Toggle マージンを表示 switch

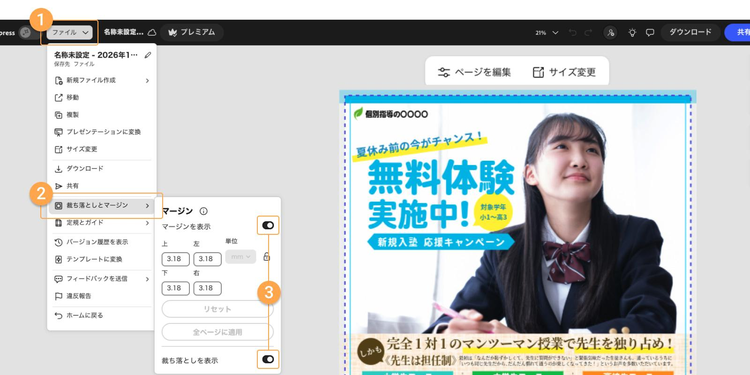tap(268, 225)
